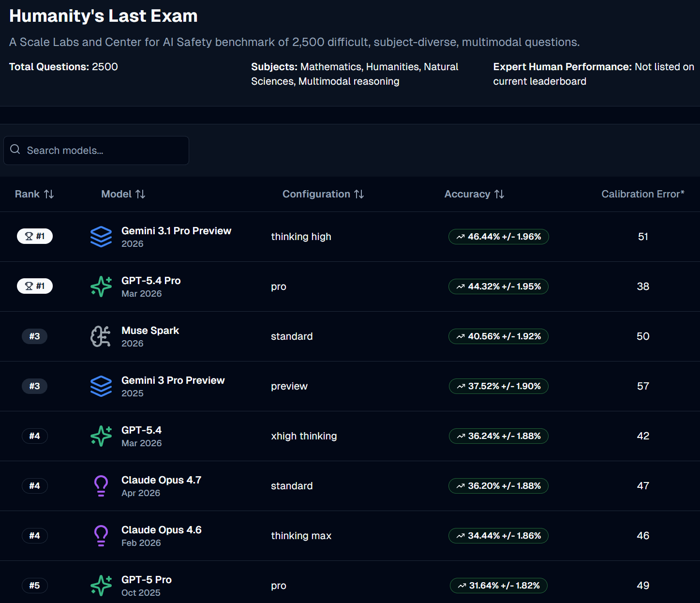Viewport: 700px width, 603px height.
Task: Click the trend icon in the 37.52% accuracy pill
Action: (x=461, y=387)
